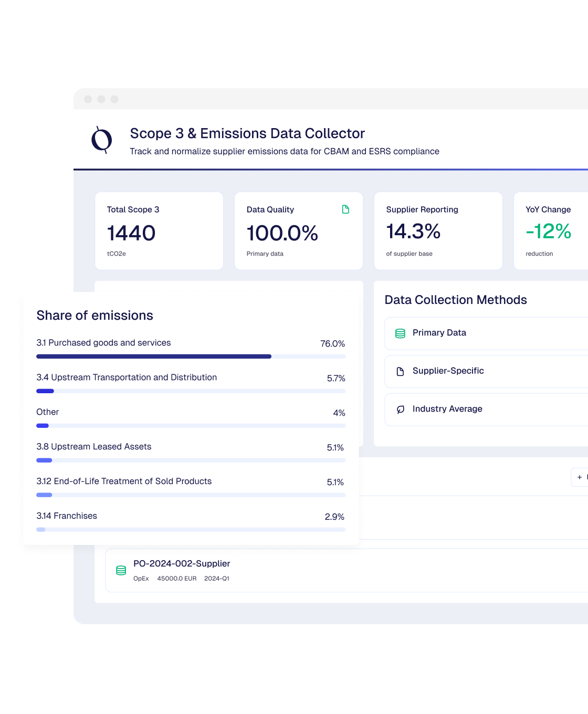This screenshot has width=588, height=714.
Task: Open the Supplier Reporting 14.3% card
Action: click(x=438, y=231)
